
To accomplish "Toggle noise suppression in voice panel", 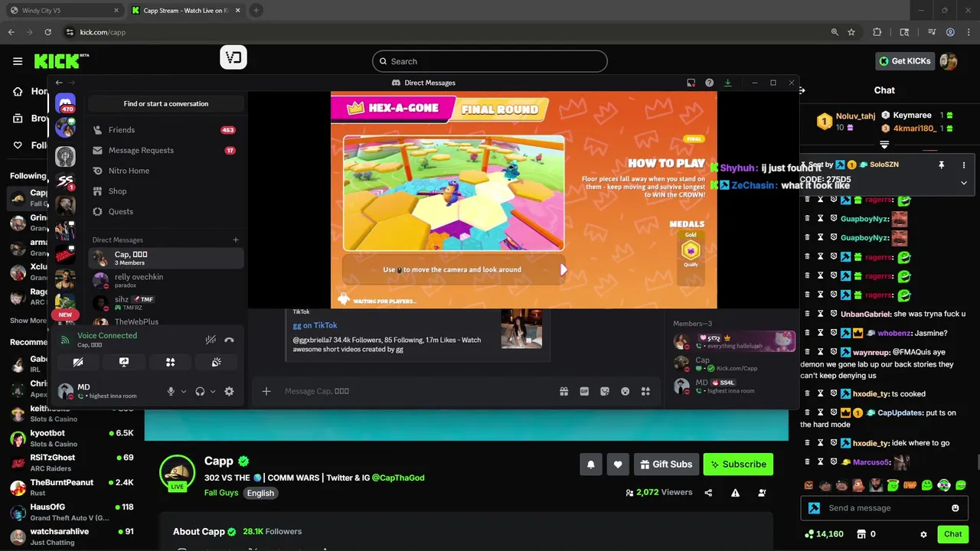I will (x=211, y=340).
